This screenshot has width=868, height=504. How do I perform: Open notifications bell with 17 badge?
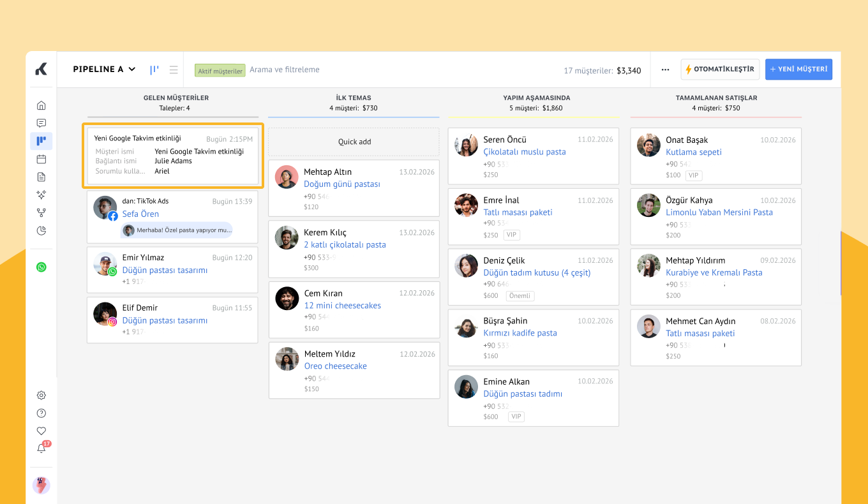point(41,448)
